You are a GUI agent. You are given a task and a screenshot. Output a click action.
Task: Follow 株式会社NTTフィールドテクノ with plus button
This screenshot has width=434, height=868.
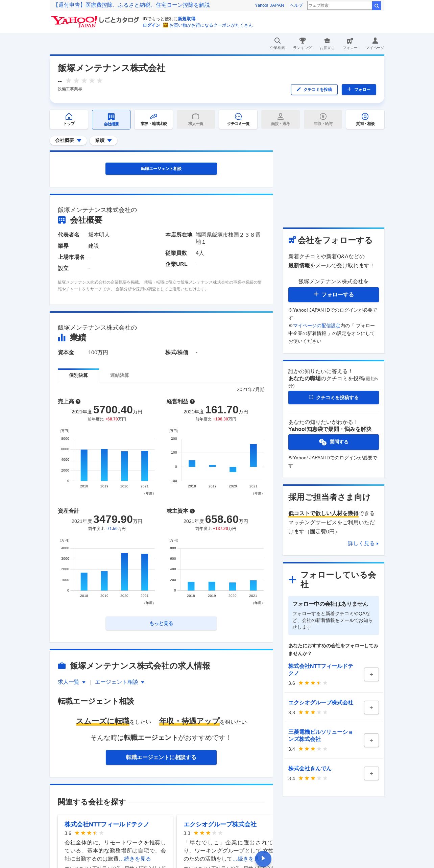[x=371, y=675]
